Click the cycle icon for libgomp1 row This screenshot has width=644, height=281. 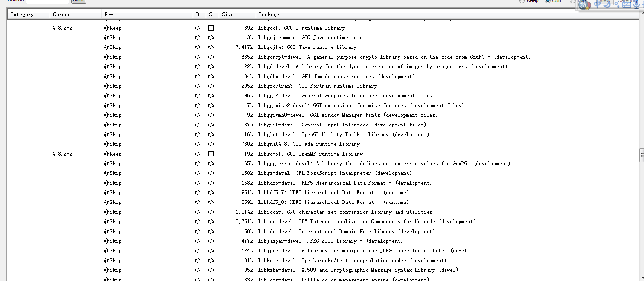tap(107, 154)
